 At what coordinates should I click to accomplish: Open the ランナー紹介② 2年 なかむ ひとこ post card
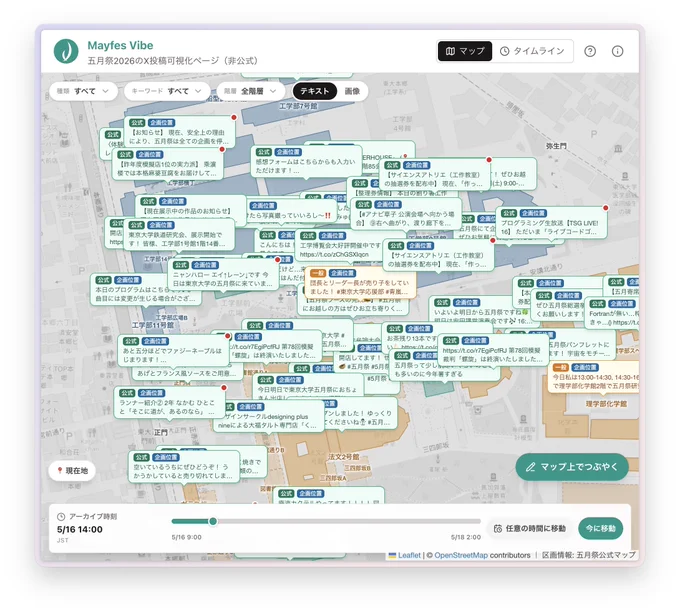pyautogui.click(x=170, y=402)
